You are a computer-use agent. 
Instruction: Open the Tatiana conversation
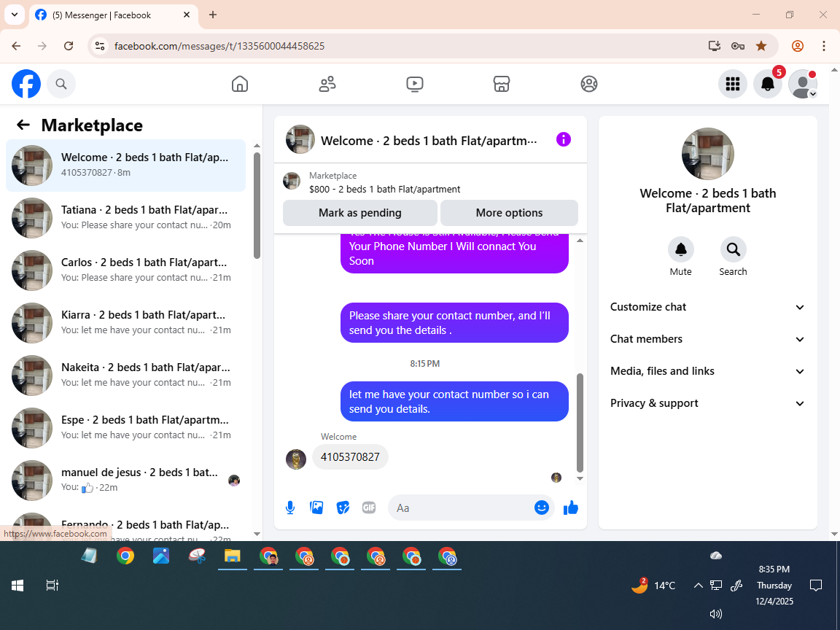click(x=126, y=218)
